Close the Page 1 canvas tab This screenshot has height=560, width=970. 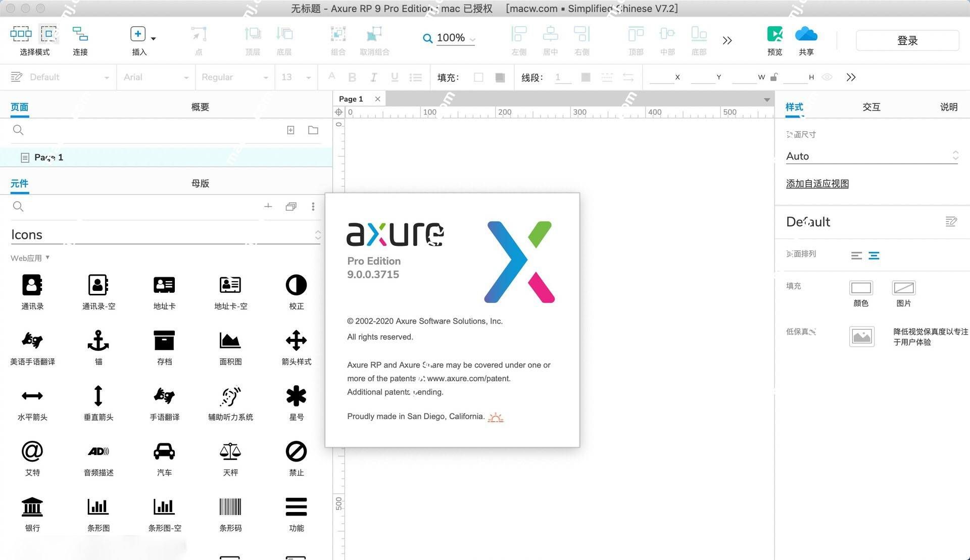pyautogui.click(x=377, y=99)
